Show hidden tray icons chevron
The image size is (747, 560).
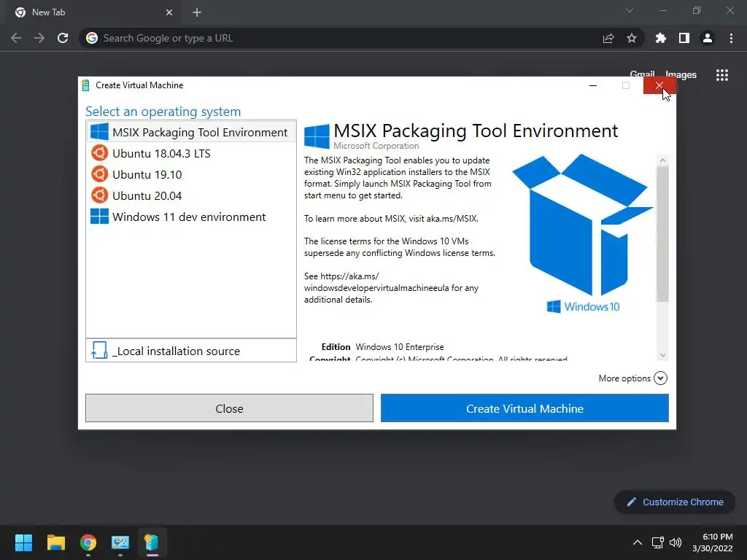pyautogui.click(x=638, y=542)
